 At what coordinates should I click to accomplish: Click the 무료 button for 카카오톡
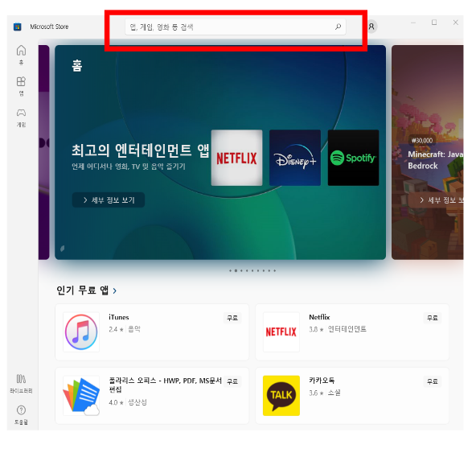(433, 381)
